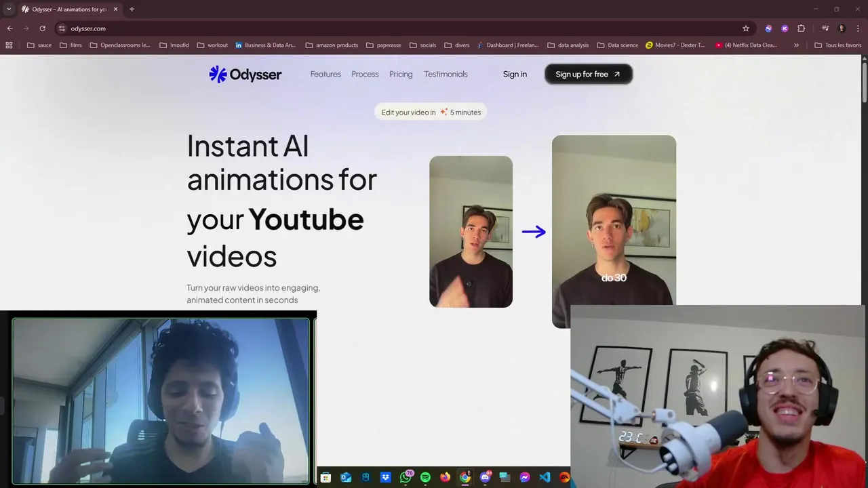Open the purple K extension
This screenshot has height=488, width=868.
tap(785, 28)
